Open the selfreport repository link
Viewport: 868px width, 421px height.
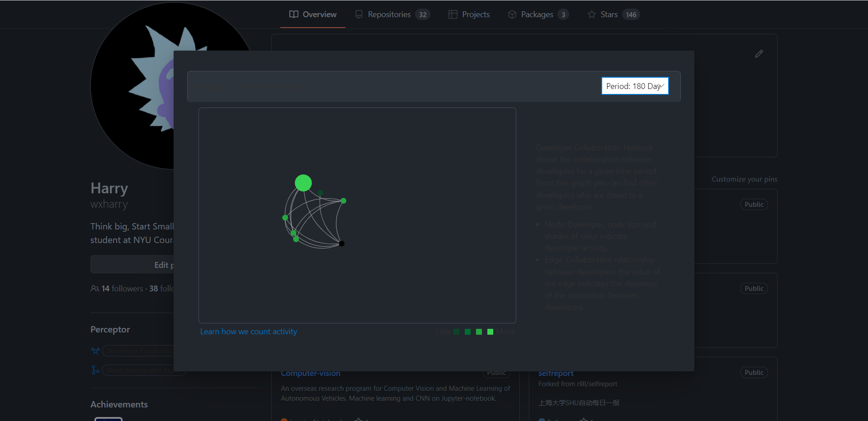pos(556,373)
